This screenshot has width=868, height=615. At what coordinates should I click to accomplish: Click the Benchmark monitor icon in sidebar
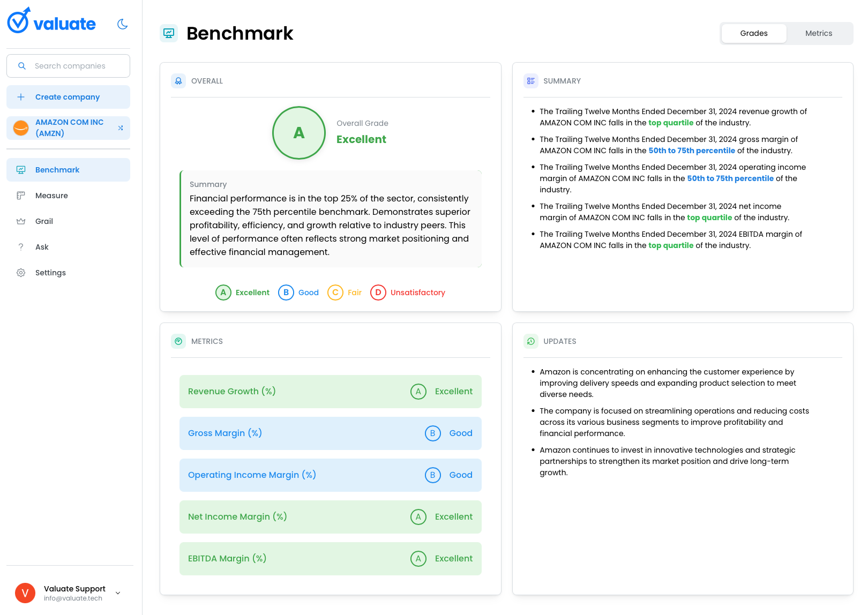tap(21, 170)
